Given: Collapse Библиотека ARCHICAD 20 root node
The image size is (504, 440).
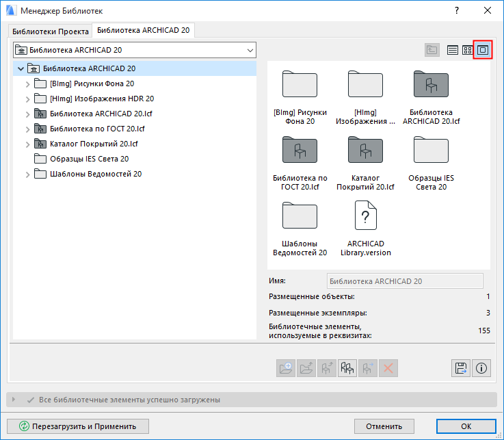Looking at the screenshot, I should [21, 68].
